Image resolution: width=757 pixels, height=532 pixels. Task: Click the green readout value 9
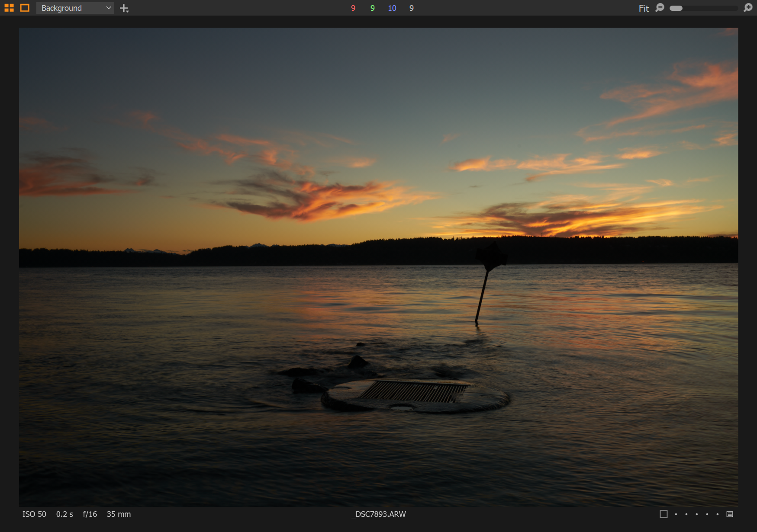372,8
